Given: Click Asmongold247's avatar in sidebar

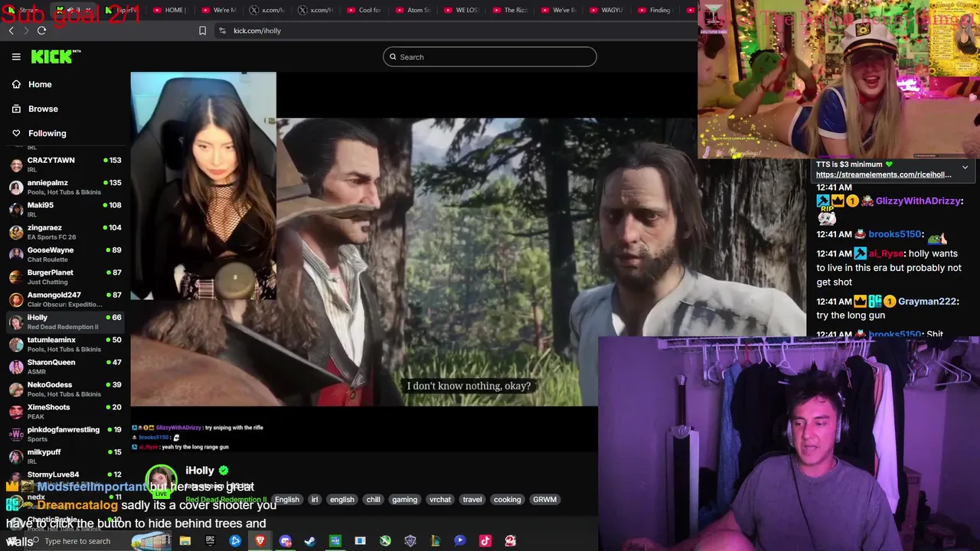Looking at the screenshot, I should tap(16, 299).
